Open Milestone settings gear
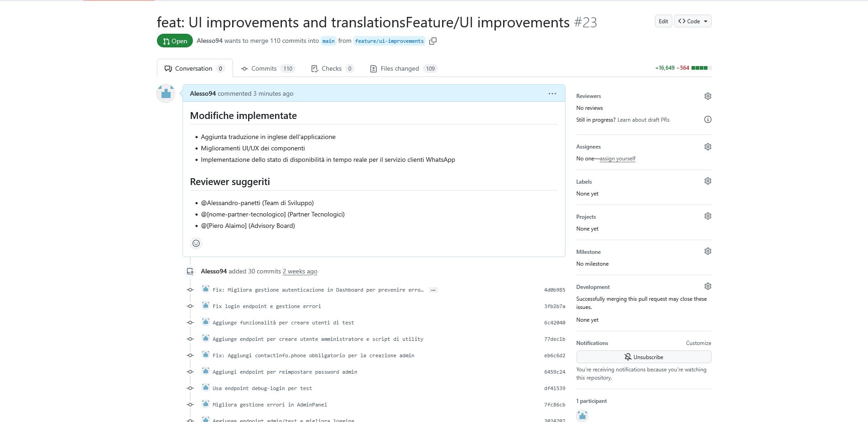Viewport: 868px width, 422px height. 707,251
